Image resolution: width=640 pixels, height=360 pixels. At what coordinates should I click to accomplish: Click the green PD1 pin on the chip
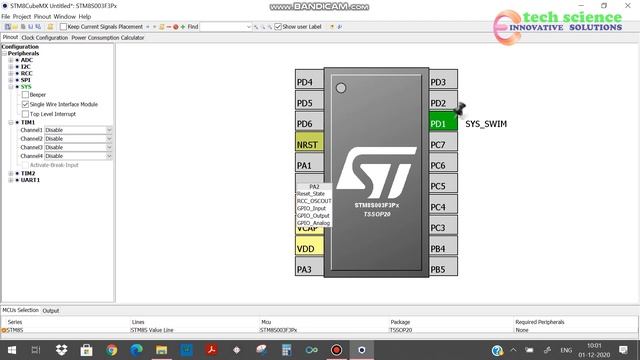click(x=443, y=122)
